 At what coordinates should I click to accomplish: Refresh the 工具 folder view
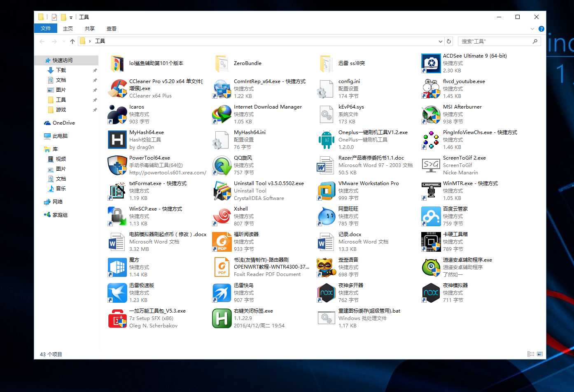coord(449,41)
